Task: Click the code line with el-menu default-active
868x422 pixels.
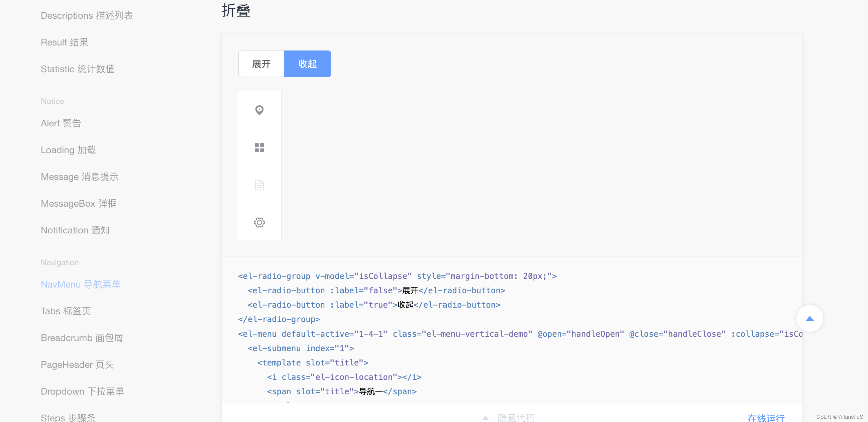Action: click(520, 334)
